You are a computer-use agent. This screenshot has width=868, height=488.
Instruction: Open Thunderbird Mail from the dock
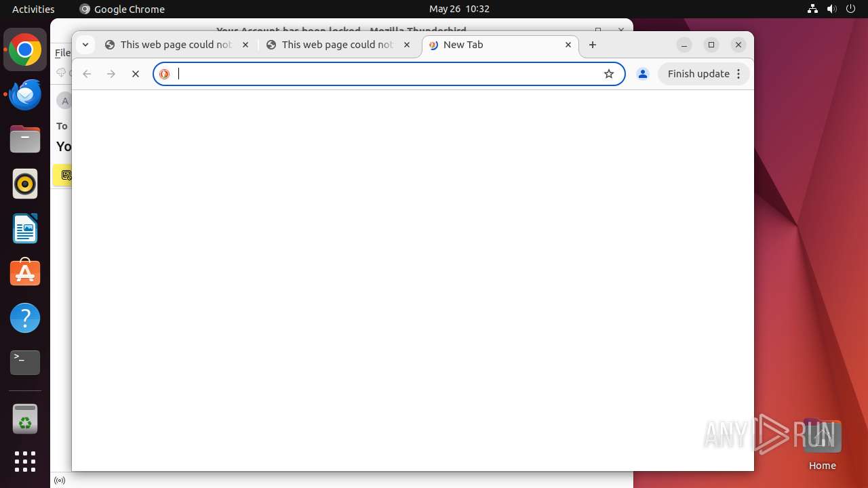(25, 95)
